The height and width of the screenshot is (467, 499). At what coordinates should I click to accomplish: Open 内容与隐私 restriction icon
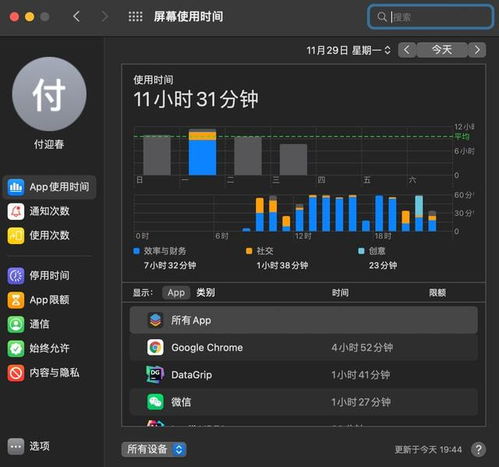16,373
